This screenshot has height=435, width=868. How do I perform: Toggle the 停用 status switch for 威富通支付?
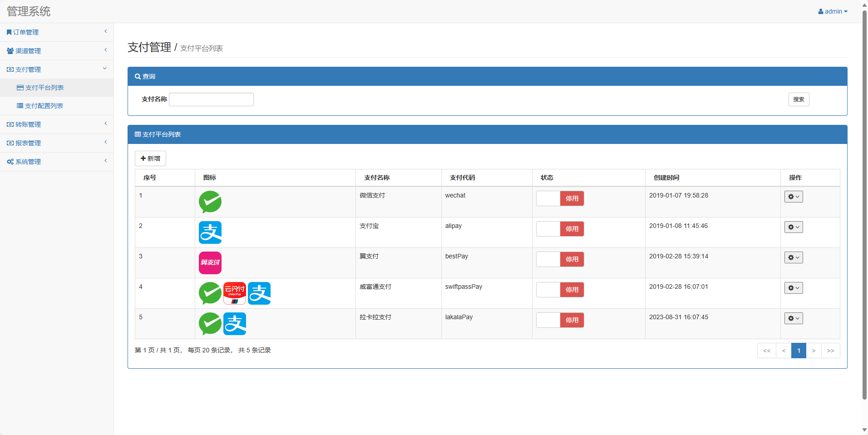[x=560, y=290]
